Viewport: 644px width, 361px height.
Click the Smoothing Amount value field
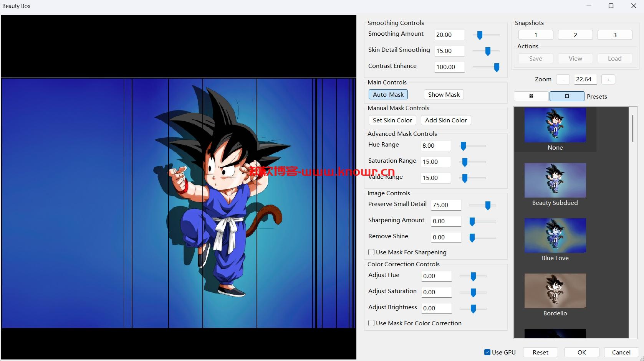point(449,35)
